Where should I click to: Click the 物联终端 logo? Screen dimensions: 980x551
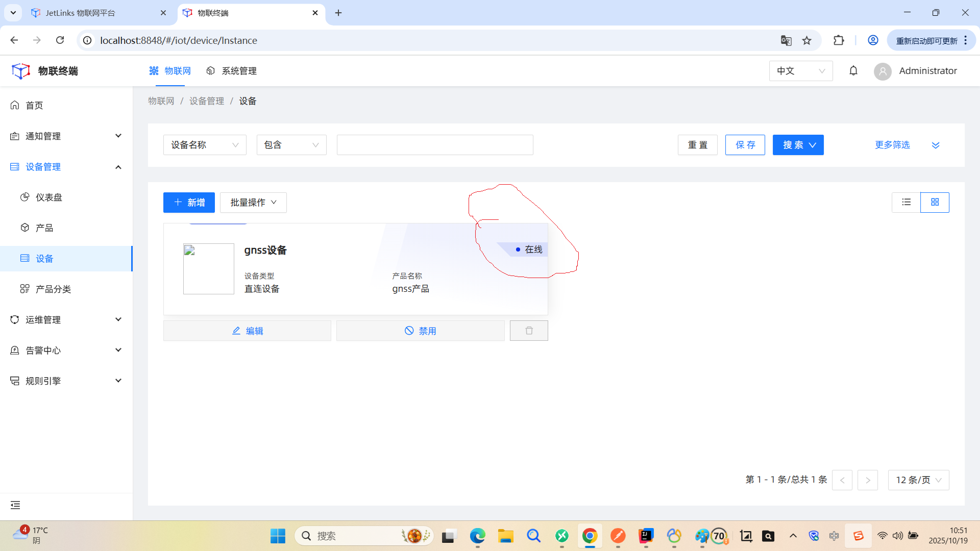coord(45,71)
